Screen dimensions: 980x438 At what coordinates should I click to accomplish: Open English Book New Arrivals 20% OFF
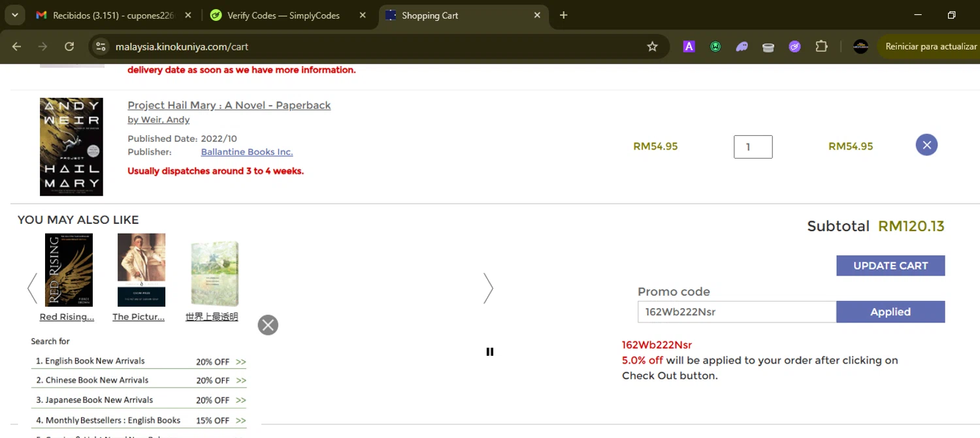click(x=139, y=361)
